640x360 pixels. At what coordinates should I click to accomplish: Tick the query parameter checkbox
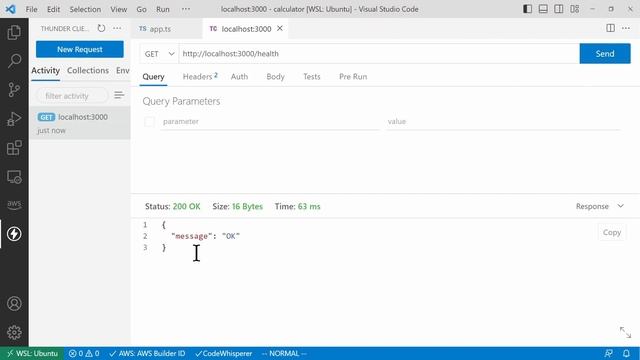pyautogui.click(x=149, y=122)
